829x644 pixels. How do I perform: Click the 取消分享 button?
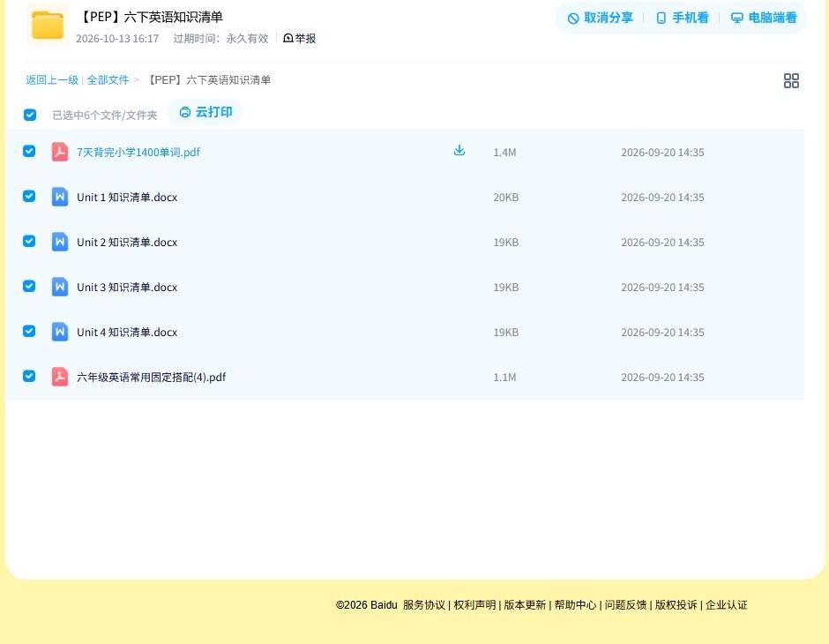600,18
